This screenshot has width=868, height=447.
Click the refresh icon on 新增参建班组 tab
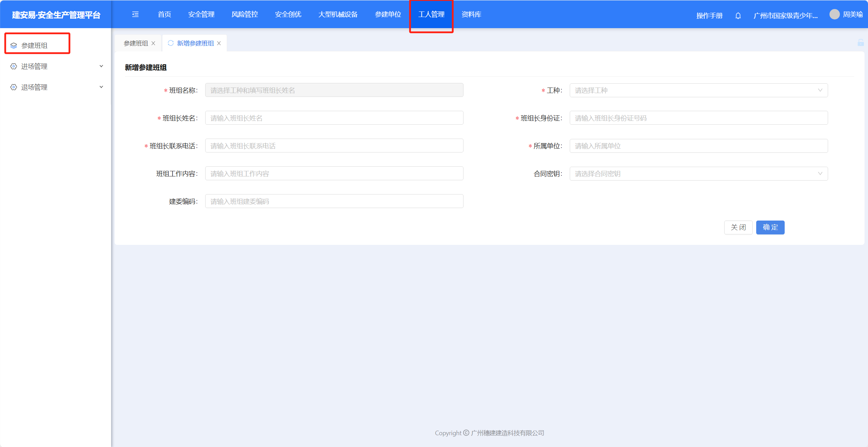click(x=170, y=43)
